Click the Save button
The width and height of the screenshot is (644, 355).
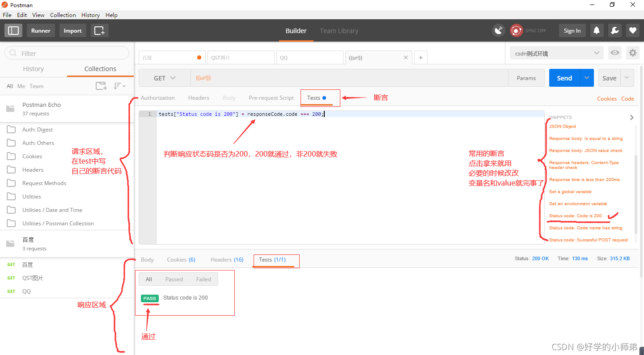tap(609, 78)
